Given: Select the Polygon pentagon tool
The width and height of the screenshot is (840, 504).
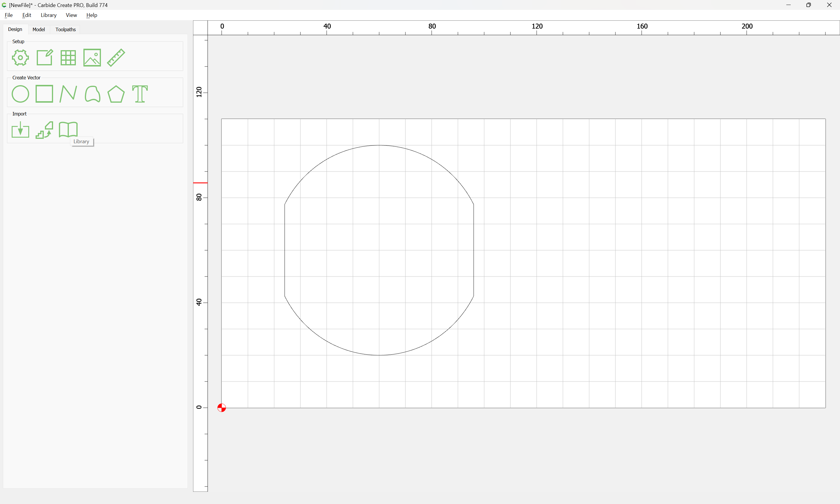Looking at the screenshot, I should tap(116, 94).
